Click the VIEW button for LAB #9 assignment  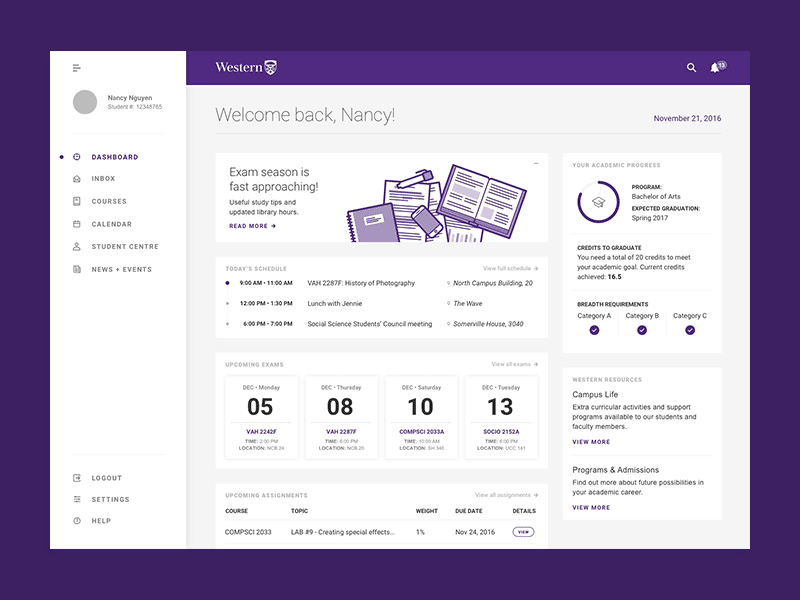(x=523, y=532)
